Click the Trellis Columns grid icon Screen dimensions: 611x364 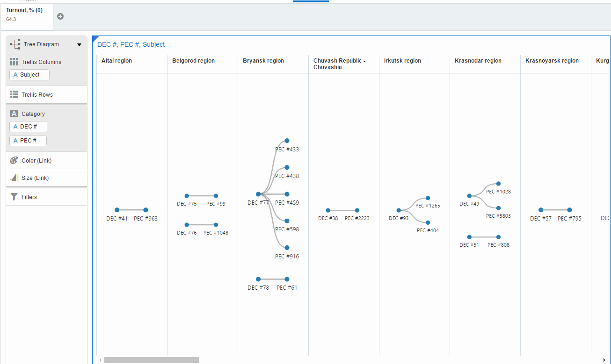click(x=14, y=62)
